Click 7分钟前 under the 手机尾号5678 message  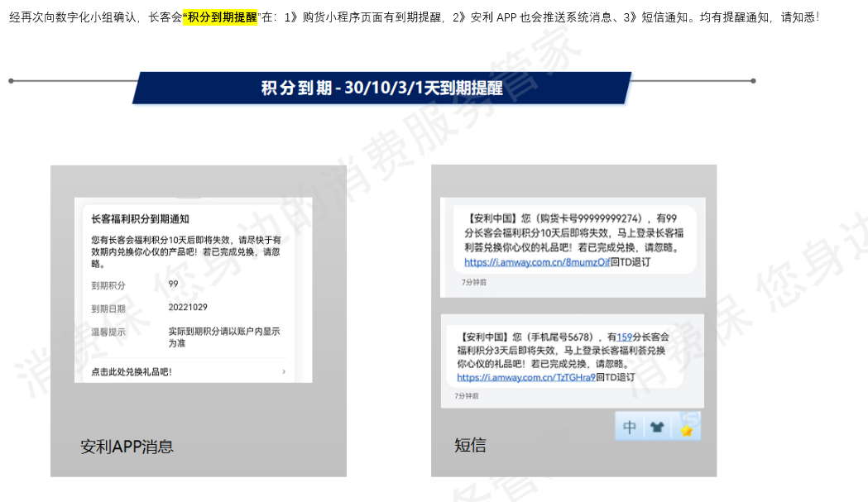[x=466, y=396]
